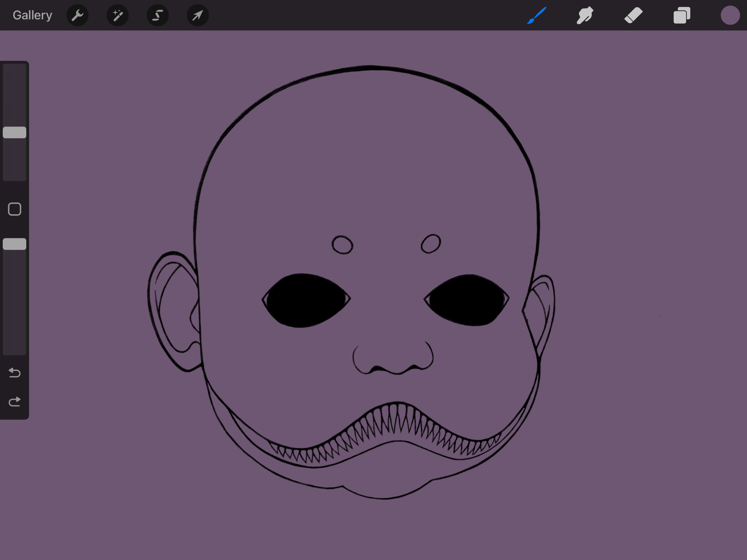Open the Layers panel
This screenshot has height=560, width=747.
pyautogui.click(x=682, y=15)
